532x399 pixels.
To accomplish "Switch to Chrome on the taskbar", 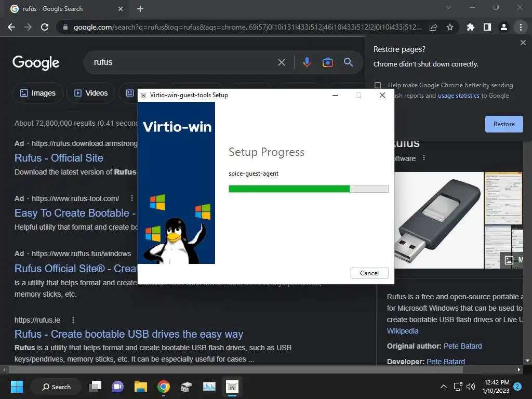I will 164,387.
